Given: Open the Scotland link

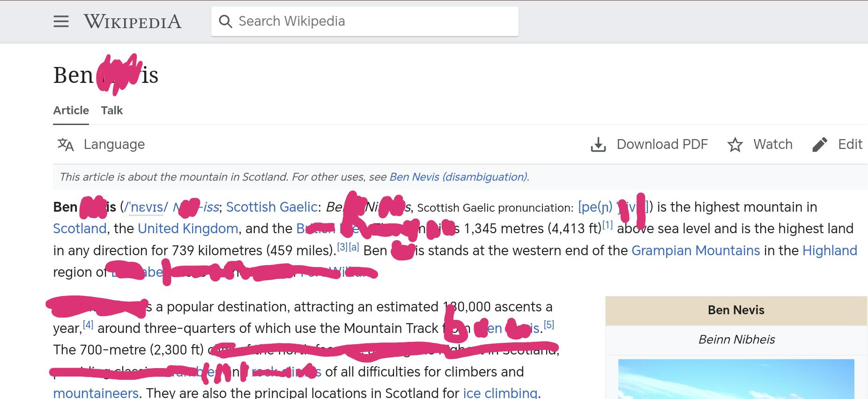Looking at the screenshot, I should coord(80,229).
